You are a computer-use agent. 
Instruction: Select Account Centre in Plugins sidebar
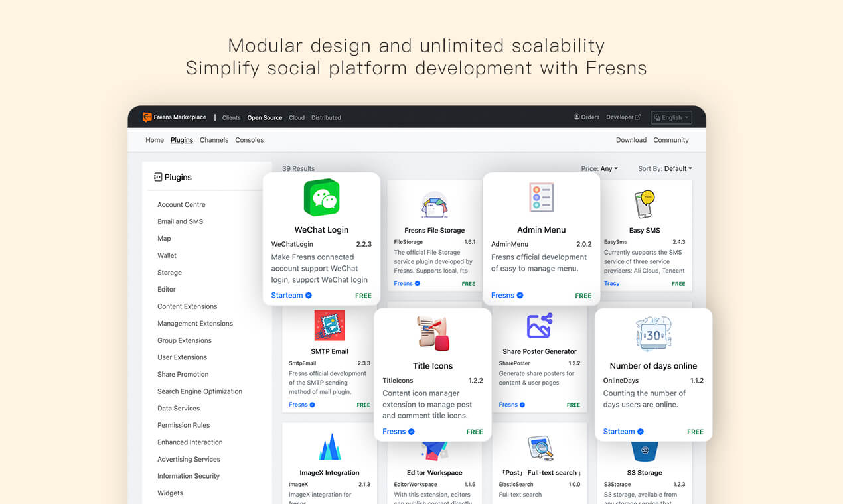click(181, 205)
